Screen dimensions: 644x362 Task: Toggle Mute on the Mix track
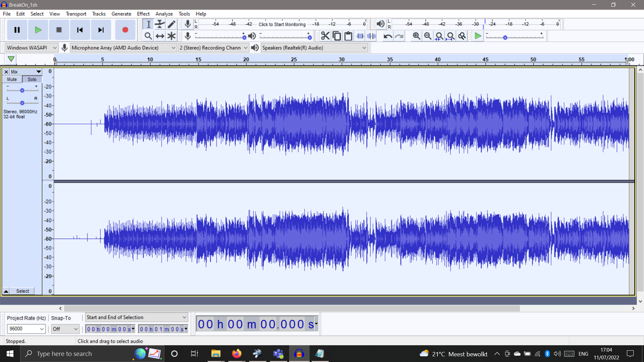tap(12, 79)
